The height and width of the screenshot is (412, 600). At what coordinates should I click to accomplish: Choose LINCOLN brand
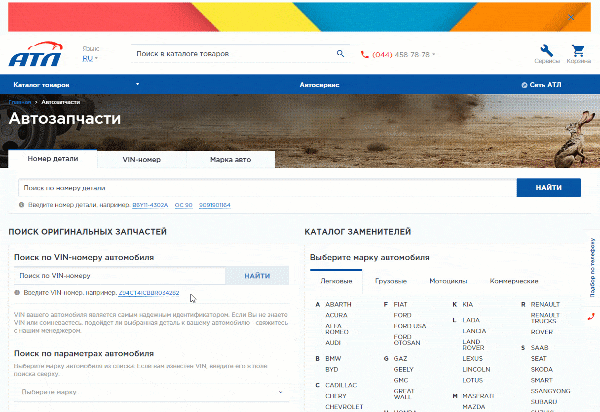[476, 370]
